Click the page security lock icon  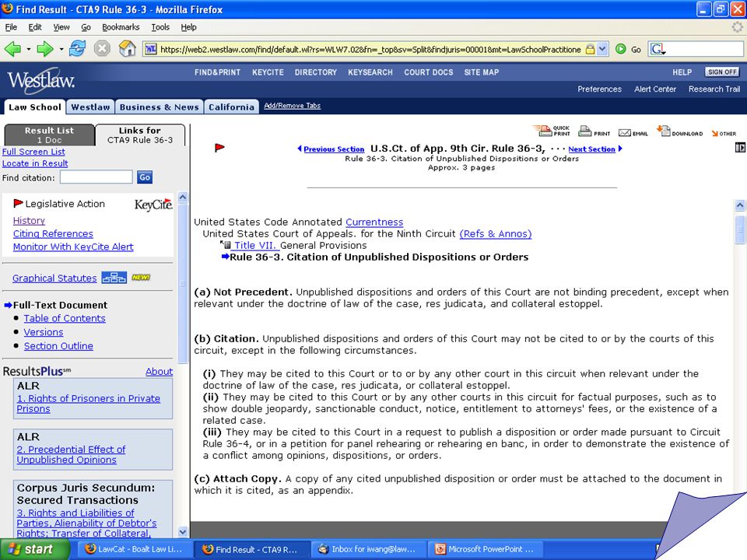(x=590, y=49)
